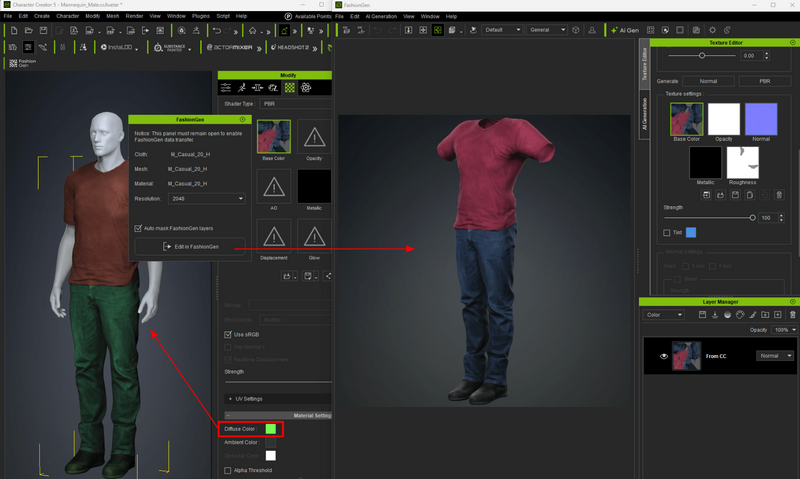This screenshot has height=479, width=800.
Task: Click the Headshot 2 plugin button
Action: click(290, 47)
